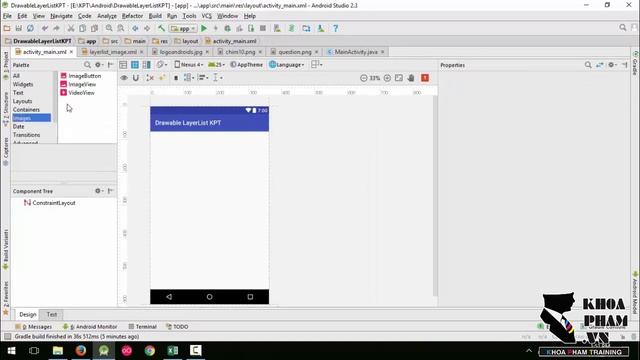640x360 pixels.
Task: Open the screen orientation dropdown
Action: (162, 64)
